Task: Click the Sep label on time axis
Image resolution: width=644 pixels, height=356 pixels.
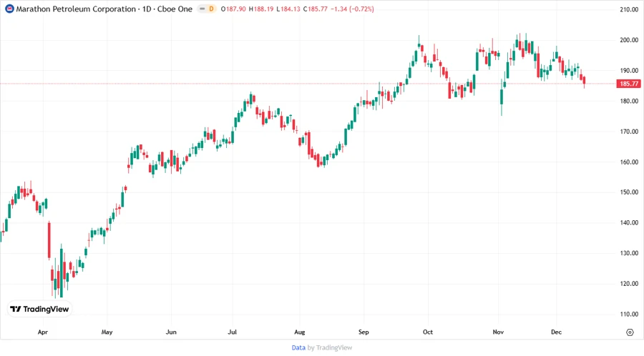Action: point(364,332)
